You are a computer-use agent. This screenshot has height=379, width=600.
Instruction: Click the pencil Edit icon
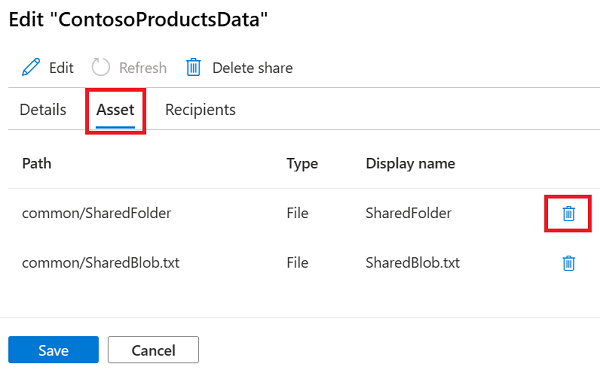pos(31,67)
